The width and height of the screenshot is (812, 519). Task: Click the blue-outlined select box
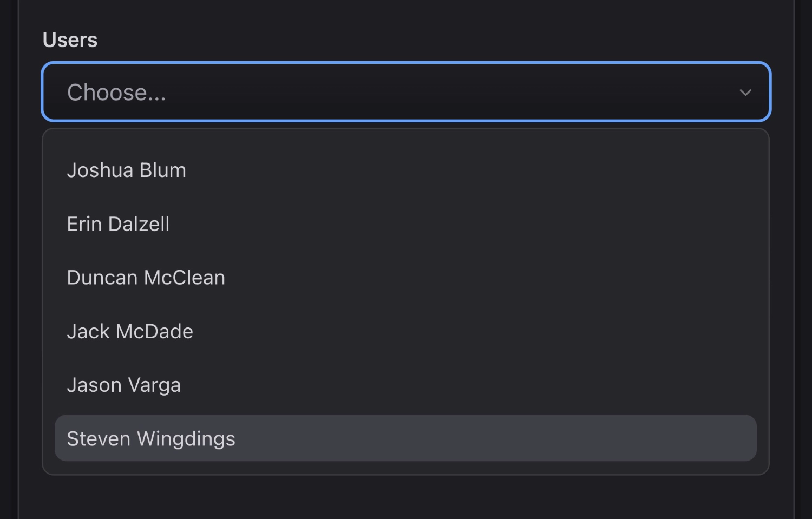(406, 92)
